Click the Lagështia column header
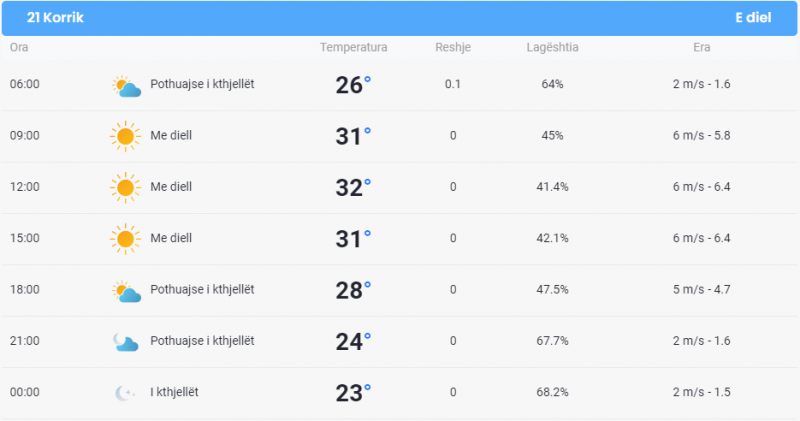This screenshot has height=421, width=800. (553, 47)
